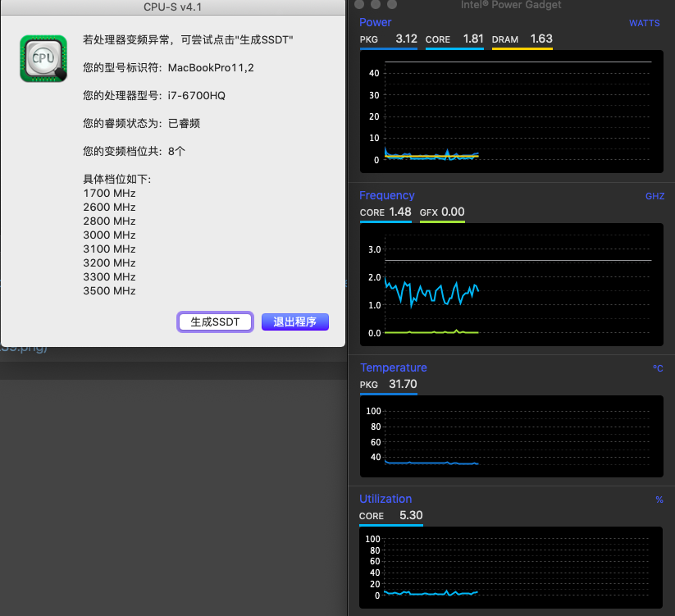Image resolution: width=675 pixels, height=616 pixels.
Task: Click the Power section heading in Power Gadget
Action: pos(376,22)
